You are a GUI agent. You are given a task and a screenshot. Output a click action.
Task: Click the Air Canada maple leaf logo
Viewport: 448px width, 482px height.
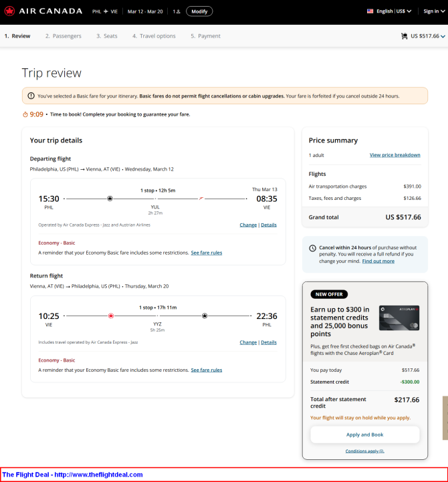coord(9,11)
